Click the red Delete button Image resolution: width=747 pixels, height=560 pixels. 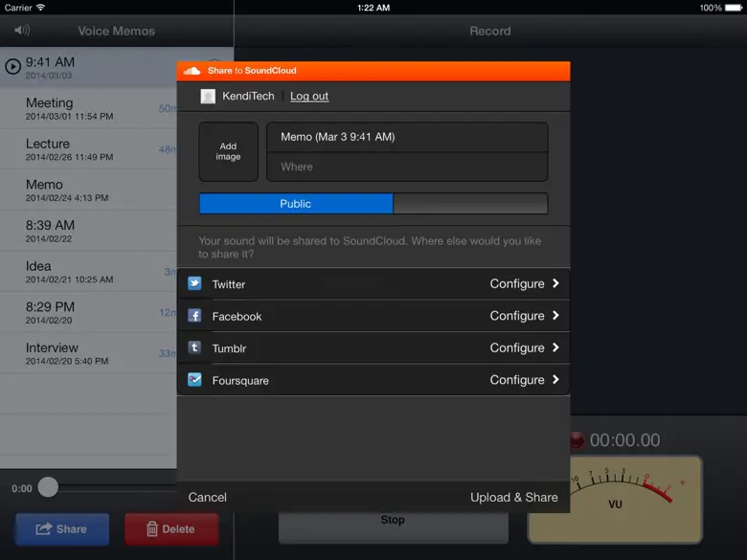pyautogui.click(x=171, y=529)
